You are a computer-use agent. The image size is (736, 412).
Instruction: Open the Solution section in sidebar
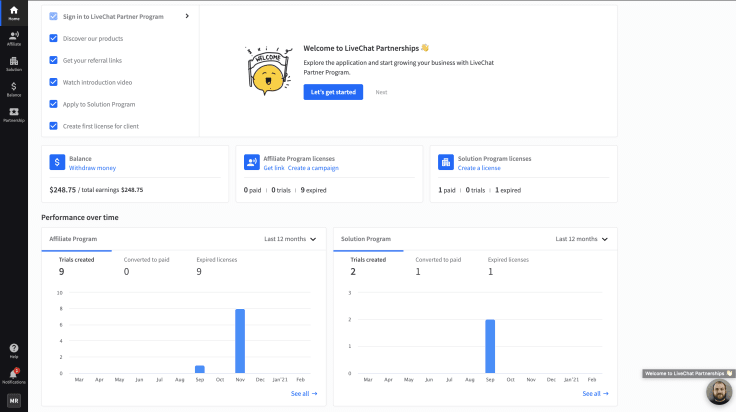(x=14, y=64)
